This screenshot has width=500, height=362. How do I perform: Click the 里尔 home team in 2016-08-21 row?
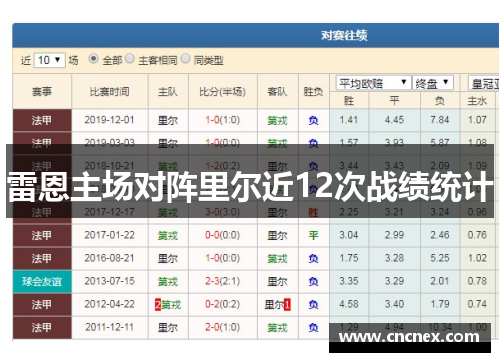[168, 258]
